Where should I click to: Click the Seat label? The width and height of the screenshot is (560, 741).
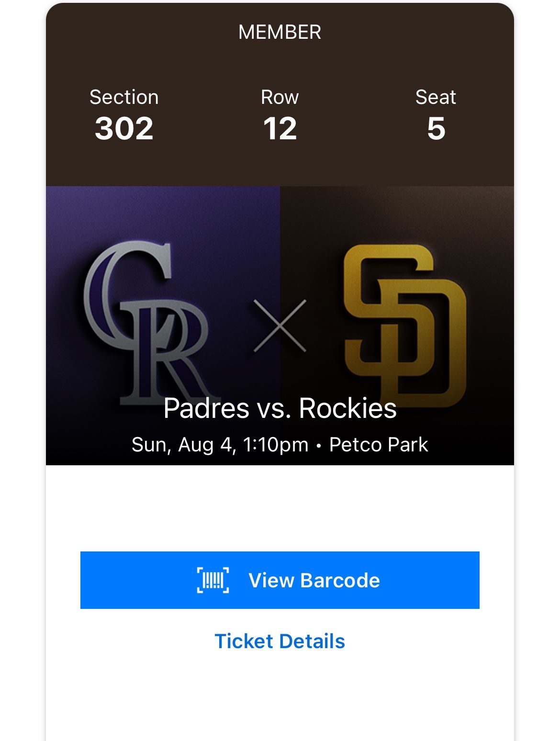pyautogui.click(x=436, y=97)
